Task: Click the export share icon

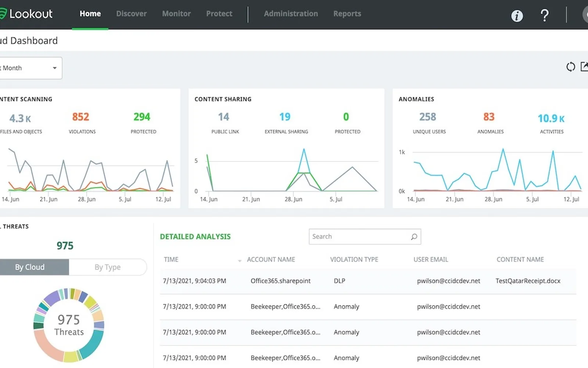Action: [584, 67]
